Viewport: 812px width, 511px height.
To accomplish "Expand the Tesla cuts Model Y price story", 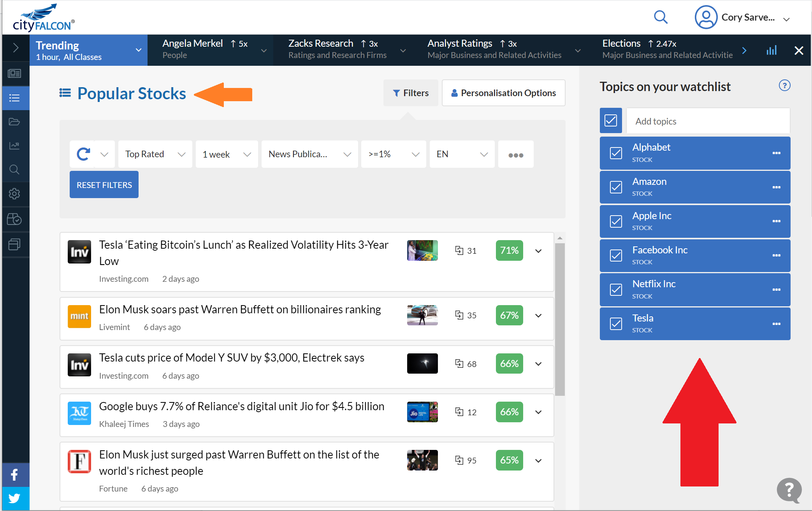I will pyautogui.click(x=538, y=364).
